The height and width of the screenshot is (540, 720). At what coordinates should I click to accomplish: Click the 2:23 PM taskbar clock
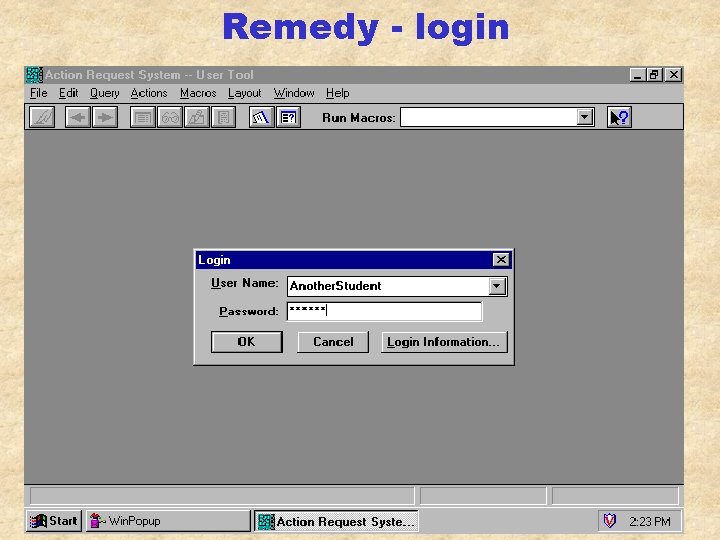point(650,521)
